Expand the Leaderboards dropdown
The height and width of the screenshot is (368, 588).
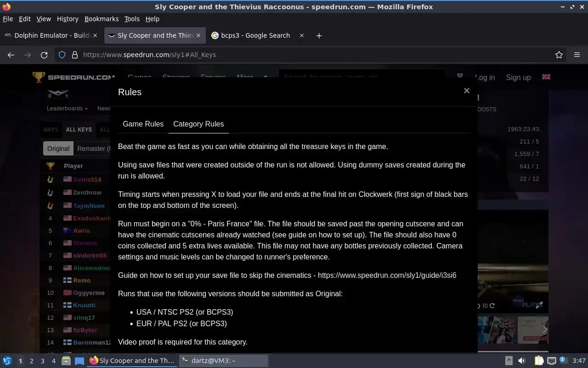[67, 109]
